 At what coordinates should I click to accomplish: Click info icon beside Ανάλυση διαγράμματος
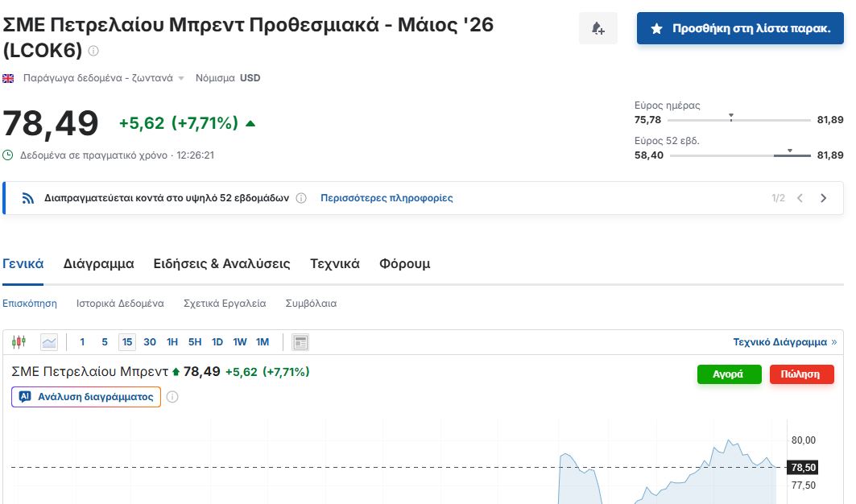172,397
